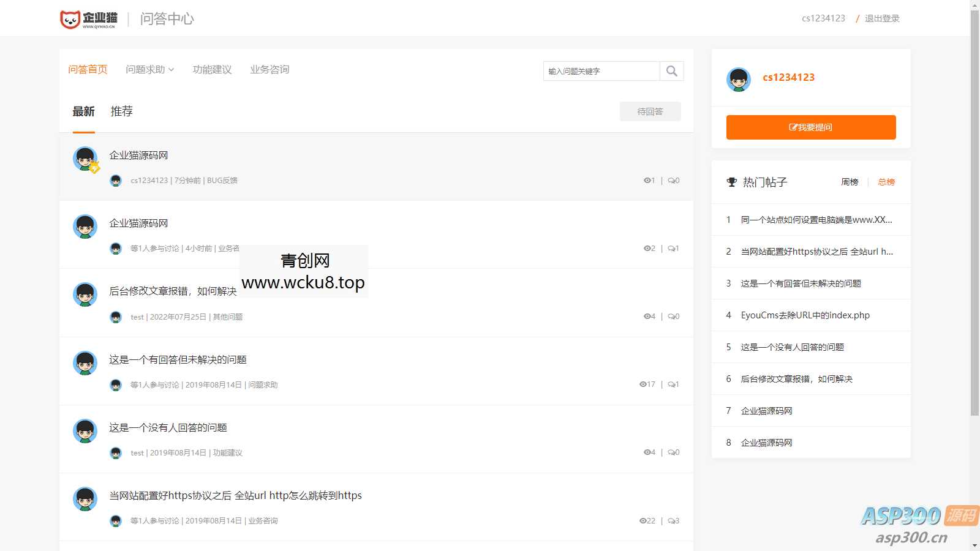Switch hot posts ranking to 周榜

pyautogui.click(x=850, y=182)
